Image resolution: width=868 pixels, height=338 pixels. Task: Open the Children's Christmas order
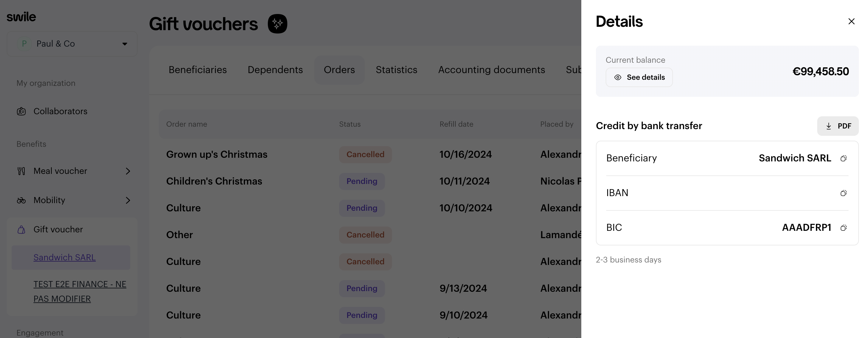click(214, 181)
